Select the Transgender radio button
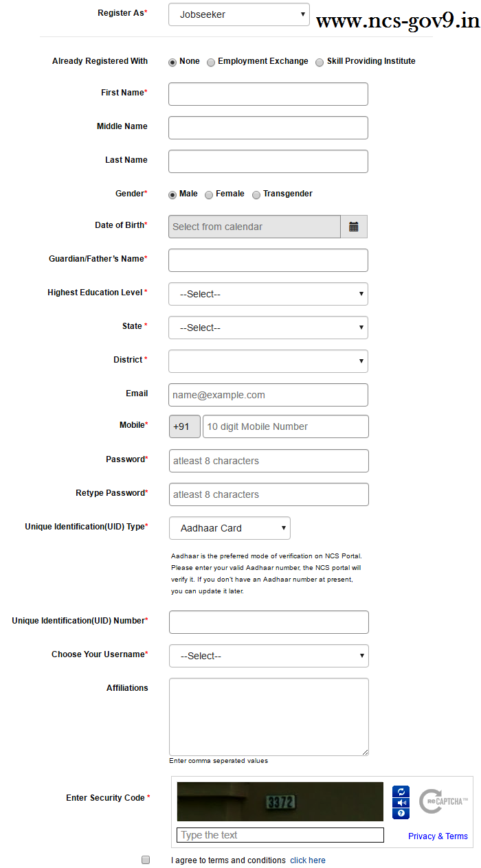Screen dimensions: 481x868 tap(256, 195)
